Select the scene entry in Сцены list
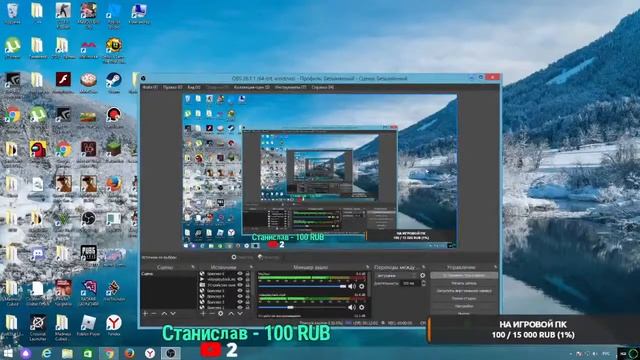 click(x=169, y=274)
